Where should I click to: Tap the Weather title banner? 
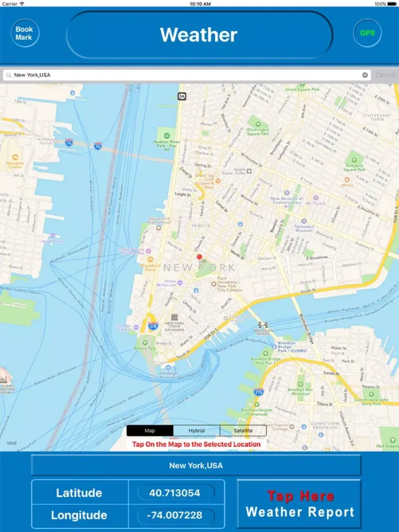click(x=199, y=35)
